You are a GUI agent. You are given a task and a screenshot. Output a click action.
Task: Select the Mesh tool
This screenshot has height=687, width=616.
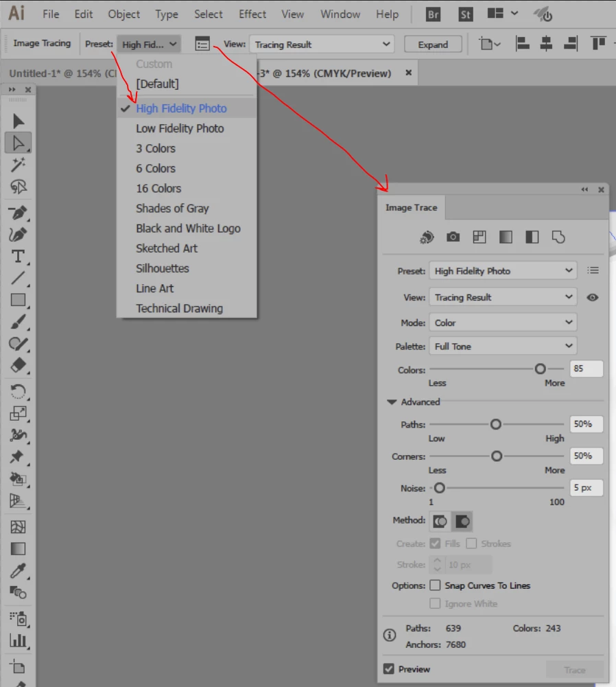tap(18, 526)
